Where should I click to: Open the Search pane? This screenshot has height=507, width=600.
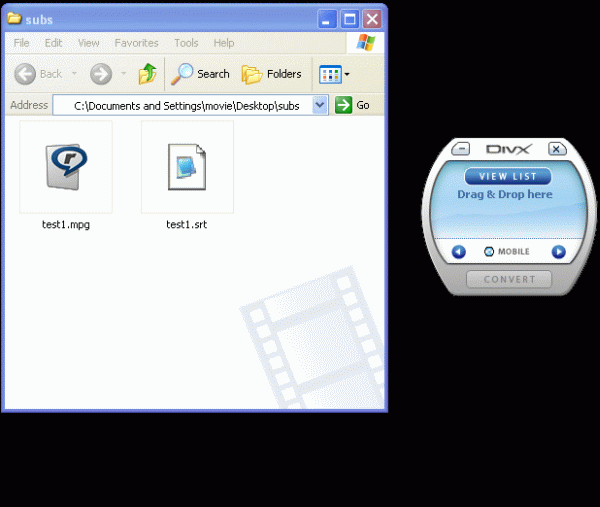[x=200, y=74]
